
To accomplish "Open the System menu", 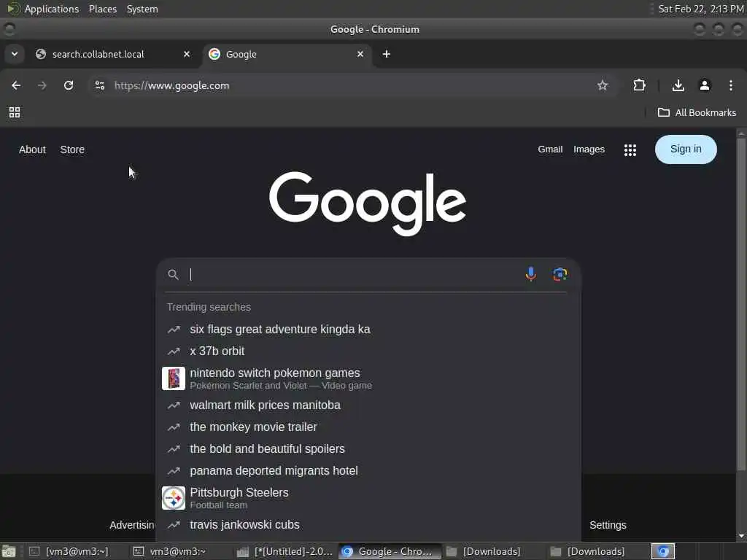I will point(142,9).
